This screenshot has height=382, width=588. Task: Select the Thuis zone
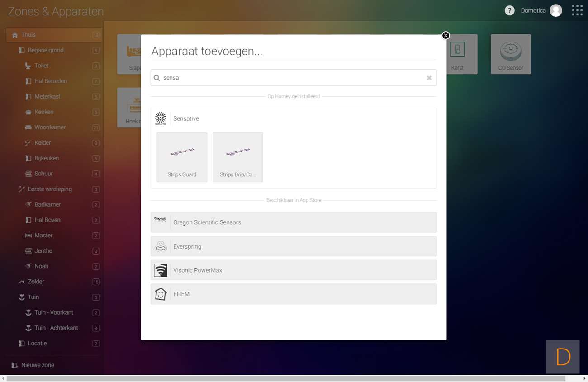tap(54, 35)
